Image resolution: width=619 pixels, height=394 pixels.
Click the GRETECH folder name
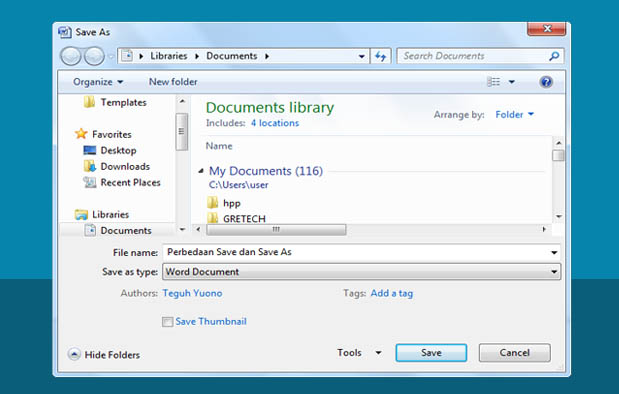click(x=244, y=218)
